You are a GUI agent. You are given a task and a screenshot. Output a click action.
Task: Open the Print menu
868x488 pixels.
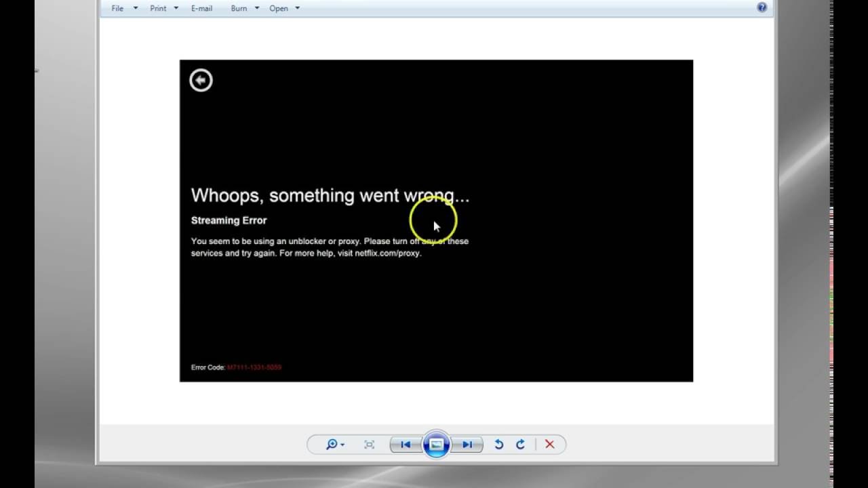[x=158, y=8]
